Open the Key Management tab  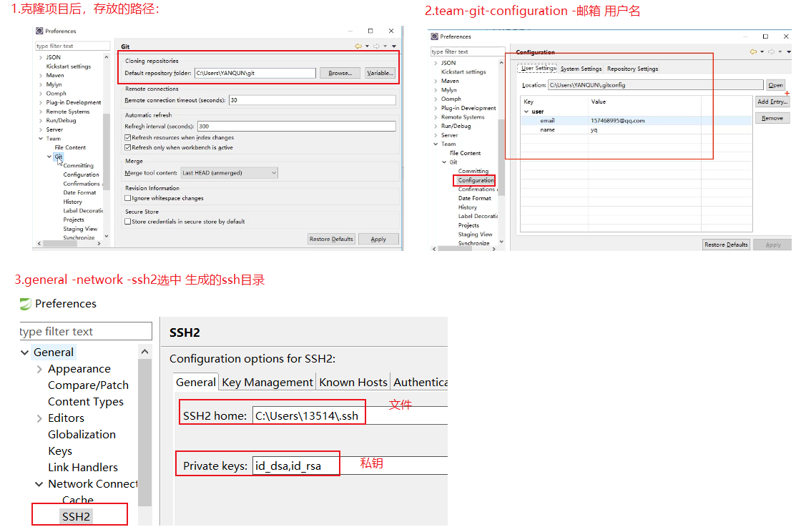point(267,382)
